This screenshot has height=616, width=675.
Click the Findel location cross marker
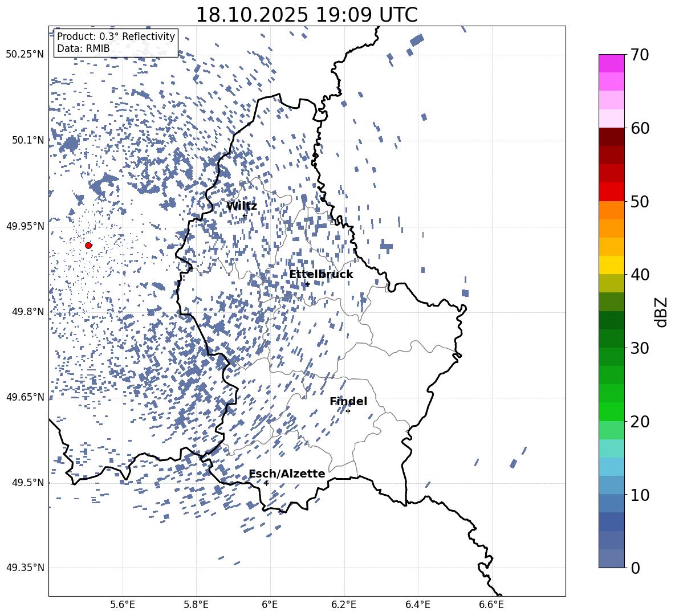[x=348, y=411]
